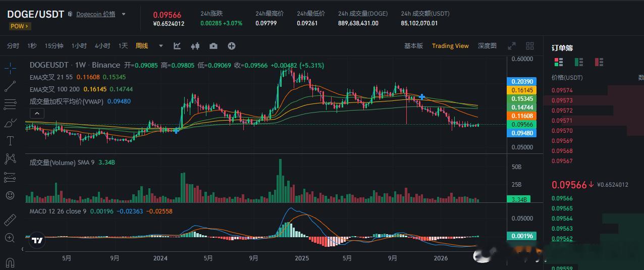Show only buy orders in order book
Viewport: 644px width, 270px height.
[x=579, y=62]
